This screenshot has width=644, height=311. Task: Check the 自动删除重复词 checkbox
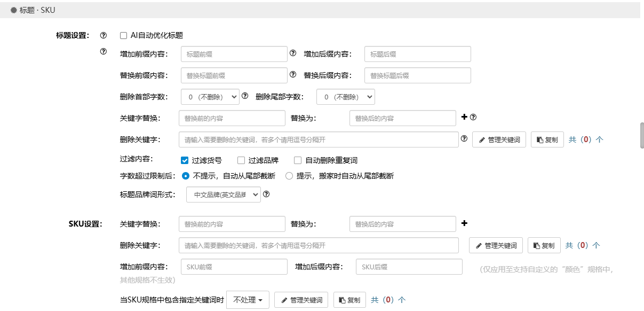(298, 160)
